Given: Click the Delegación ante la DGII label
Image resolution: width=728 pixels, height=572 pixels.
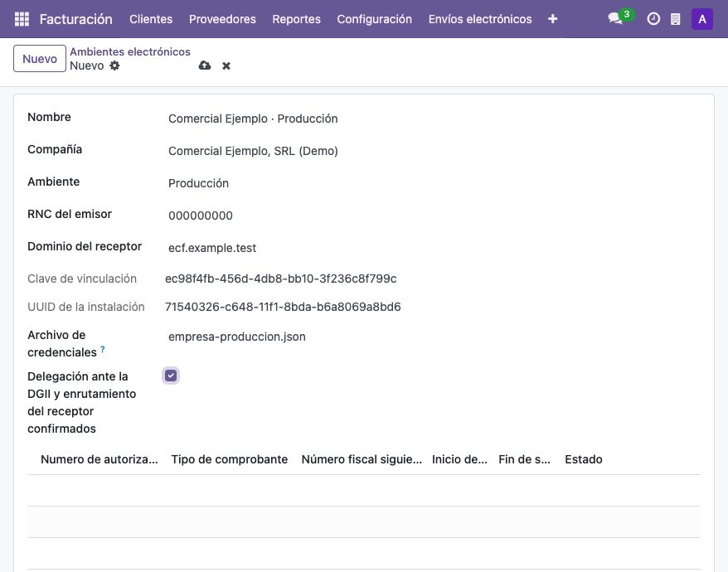Looking at the screenshot, I should (x=82, y=403).
